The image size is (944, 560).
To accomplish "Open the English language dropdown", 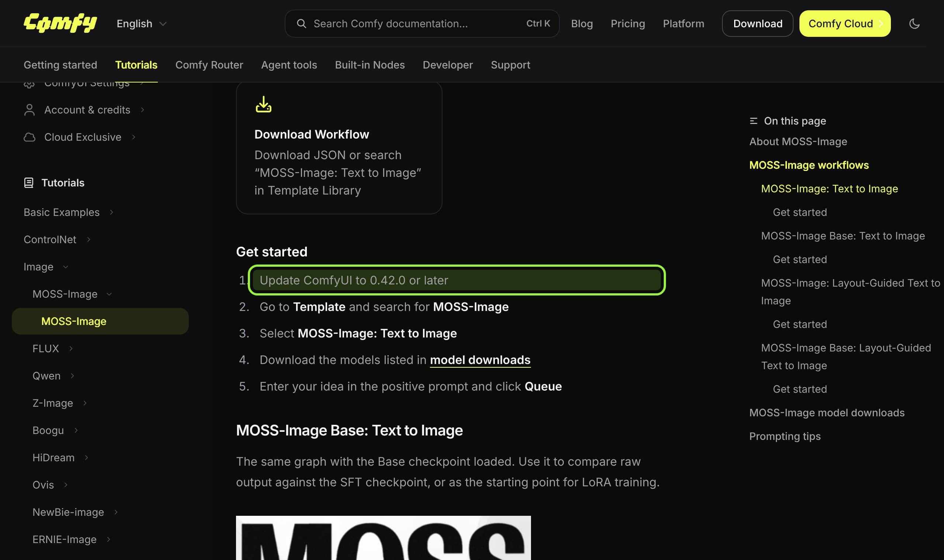I will tap(141, 24).
